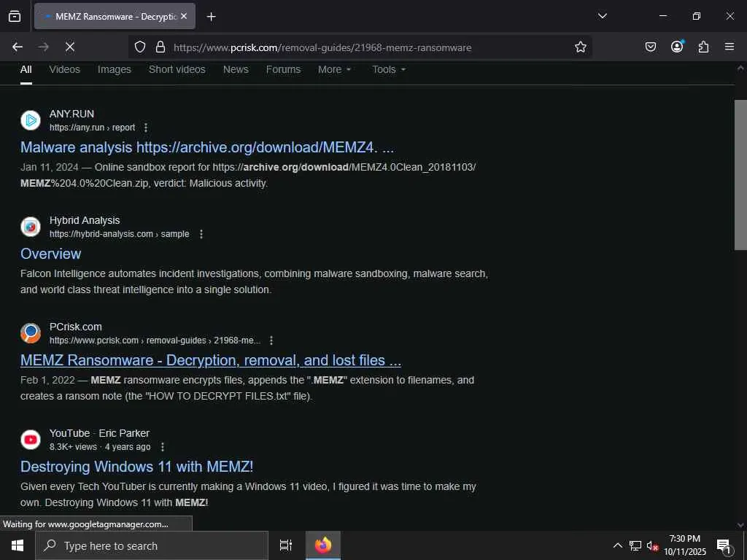Select the All search tab

(x=26, y=69)
